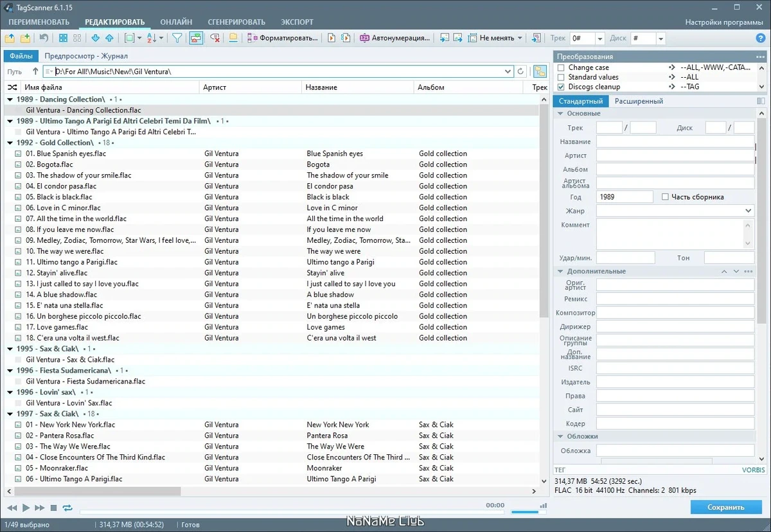Click the yellow folder icon in toolbar
This screenshot has height=532, width=771.
[233, 38]
